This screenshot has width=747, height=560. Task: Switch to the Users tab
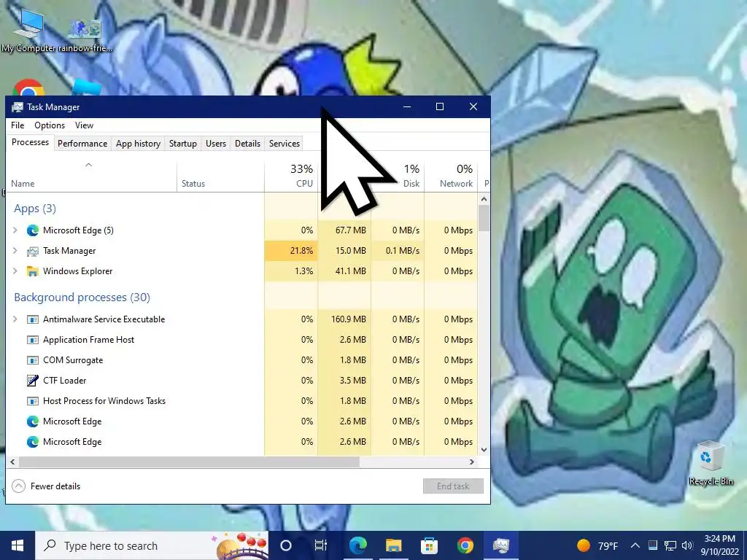(x=216, y=144)
